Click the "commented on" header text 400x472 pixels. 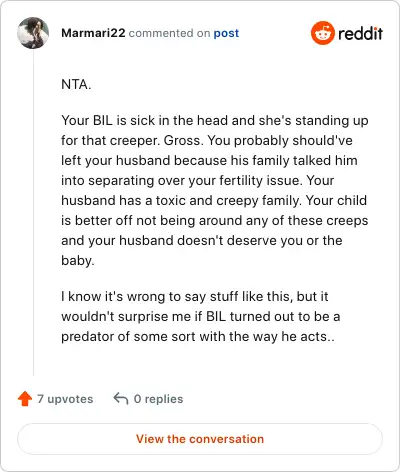tap(169, 33)
